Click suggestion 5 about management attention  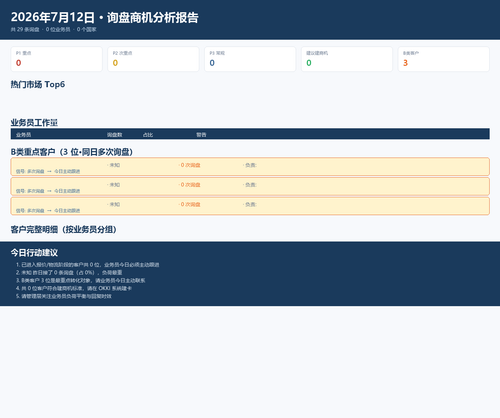tap(64, 296)
